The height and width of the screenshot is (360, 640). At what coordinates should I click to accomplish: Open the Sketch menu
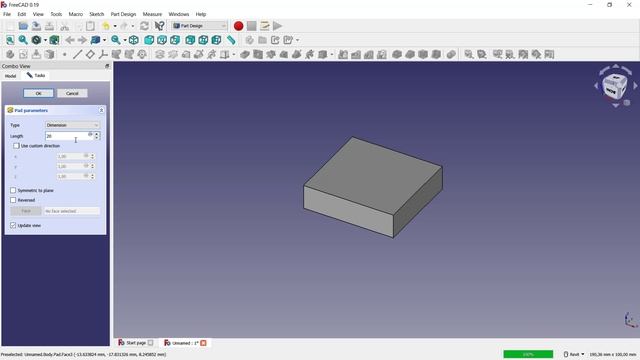(97, 14)
